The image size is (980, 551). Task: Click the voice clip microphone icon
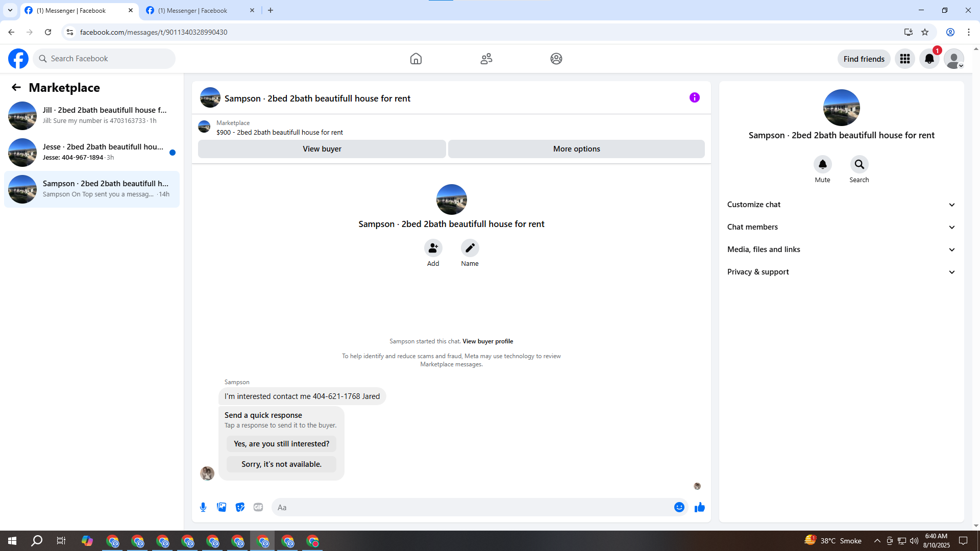pyautogui.click(x=203, y=507)
